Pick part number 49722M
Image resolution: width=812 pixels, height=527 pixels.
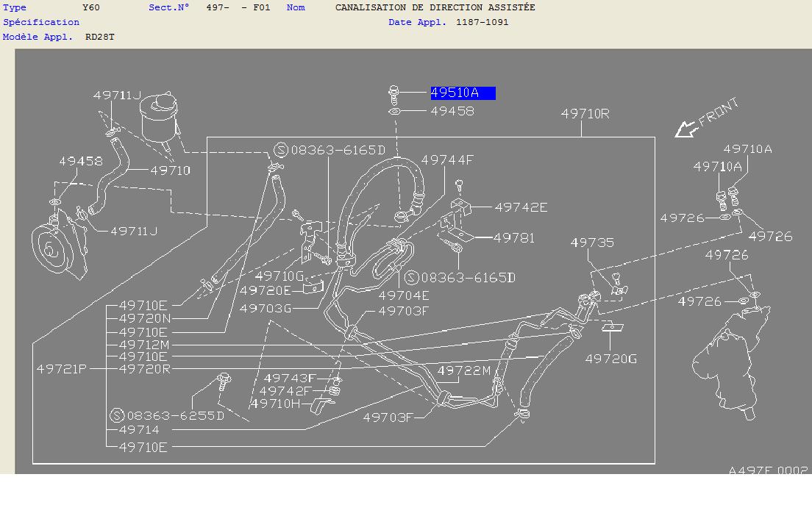463,370
